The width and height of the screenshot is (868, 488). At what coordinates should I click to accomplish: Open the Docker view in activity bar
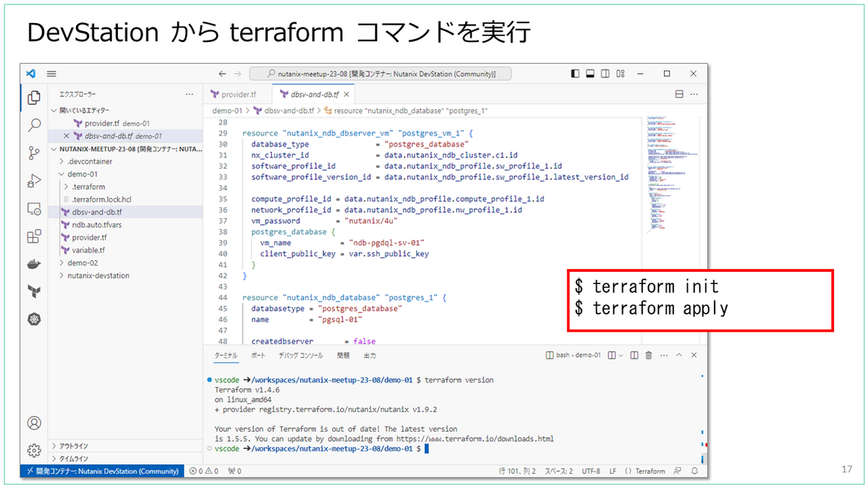point(33,264)
